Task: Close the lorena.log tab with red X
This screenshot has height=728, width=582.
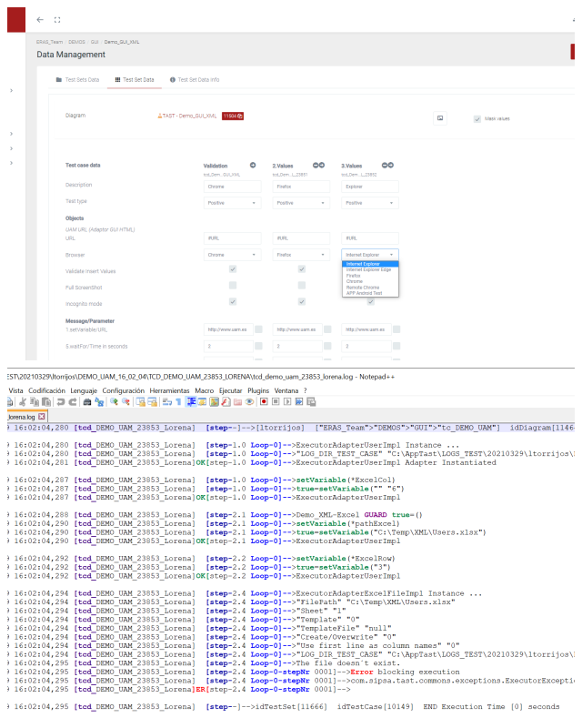Action: point(41,416)
